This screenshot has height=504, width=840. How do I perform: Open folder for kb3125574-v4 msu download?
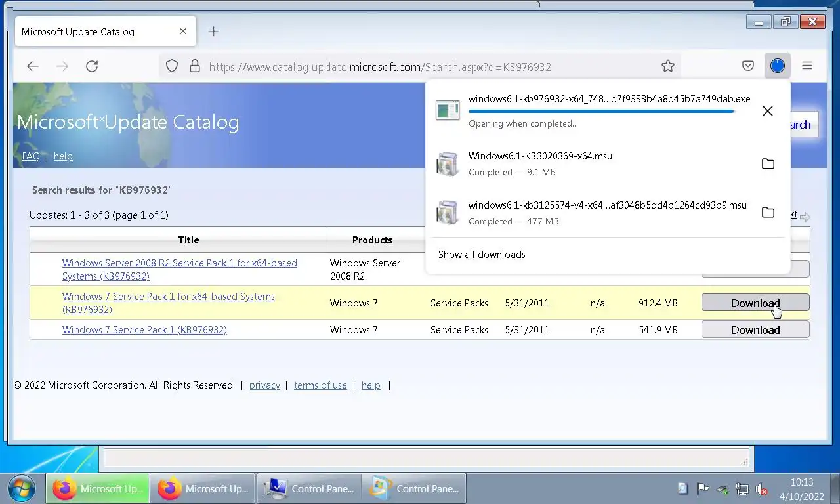point(768,213)
